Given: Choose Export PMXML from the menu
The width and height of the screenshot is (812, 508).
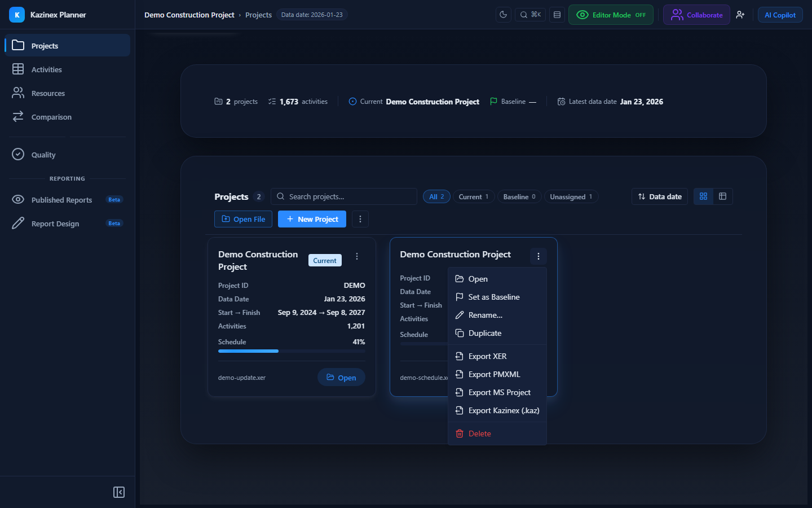Looking at the screenshot, I should click(x=497, y=374).
